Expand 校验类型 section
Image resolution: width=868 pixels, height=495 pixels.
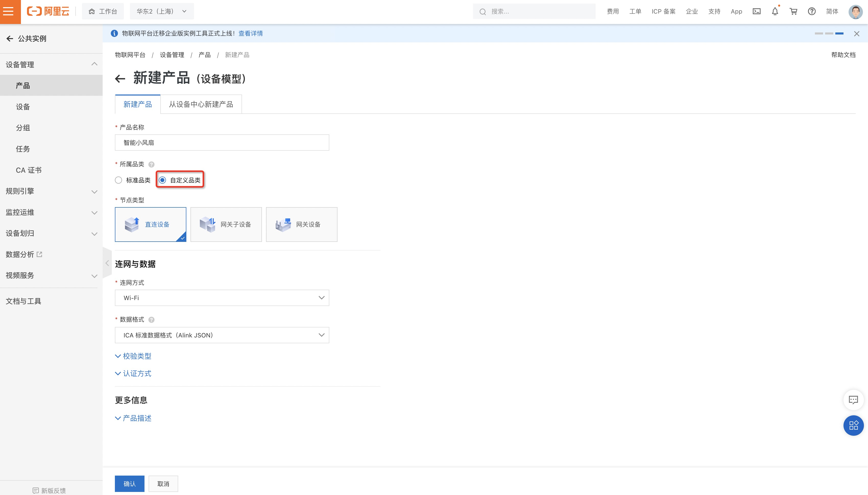[x=133, y=356]
